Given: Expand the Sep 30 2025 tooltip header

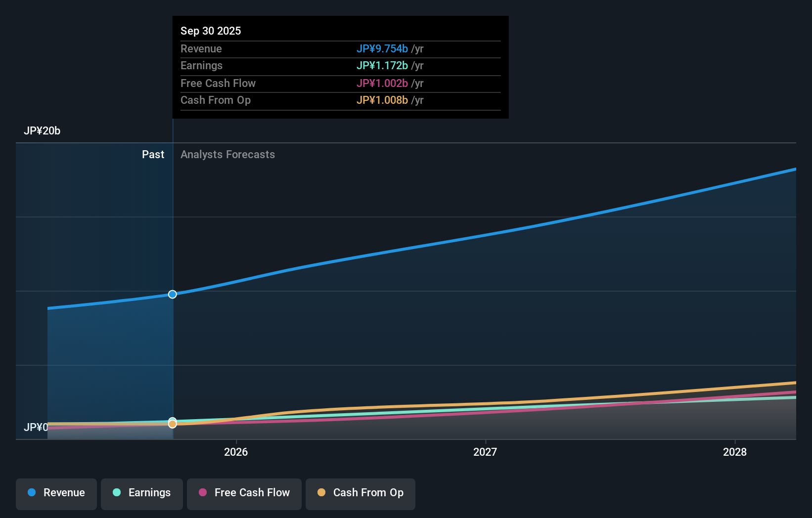Looking at the screenshot, I should pos(211,31).
